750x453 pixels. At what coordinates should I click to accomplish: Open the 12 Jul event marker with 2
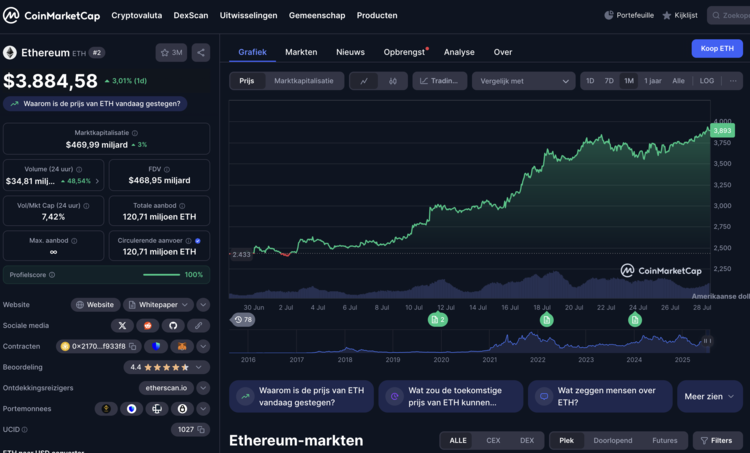[438, 320]
